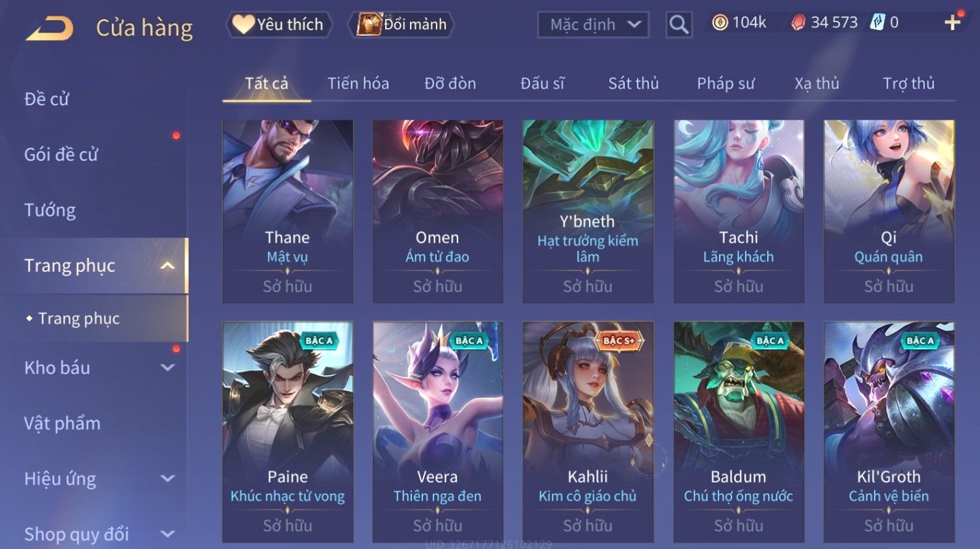Select the Sát thủ tab
Image resolution: width=980 pixels, height=549 pixels.
click(633, 83)
